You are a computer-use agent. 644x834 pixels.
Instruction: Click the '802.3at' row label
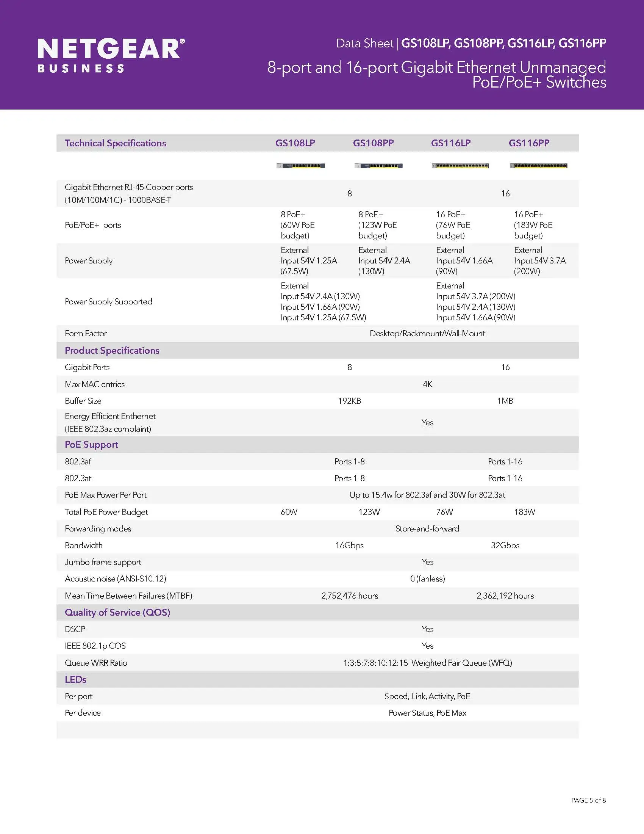click(x=78, y=478)
